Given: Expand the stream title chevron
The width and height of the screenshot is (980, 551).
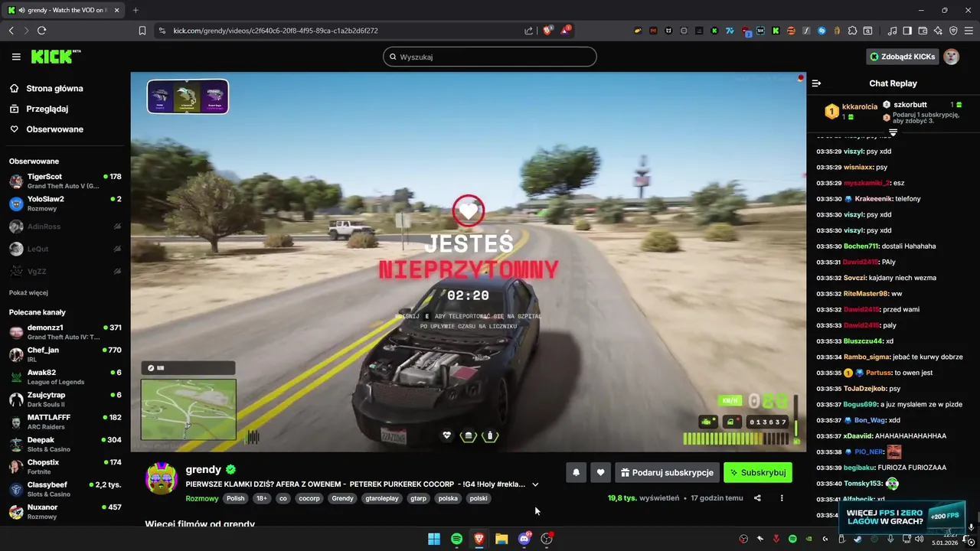Looking at the screenshot, I should 535,484.
